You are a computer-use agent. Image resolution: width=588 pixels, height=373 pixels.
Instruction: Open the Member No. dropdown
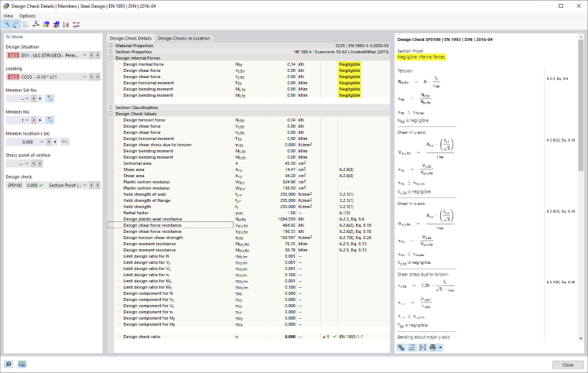coord(26,120)
